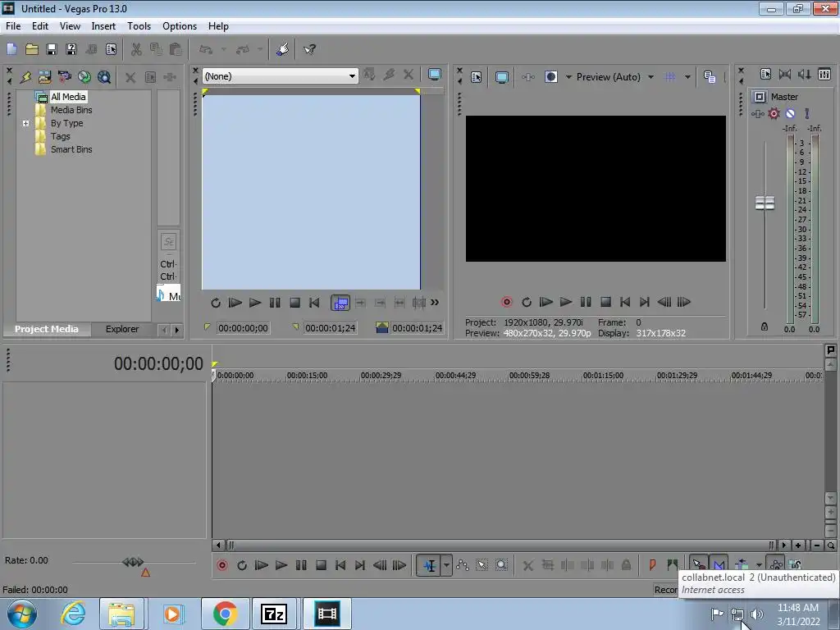Viewport: 840px width, 630px height.
Task: Toggle the Dim Output speaker in Master
Action: point(805,74)
